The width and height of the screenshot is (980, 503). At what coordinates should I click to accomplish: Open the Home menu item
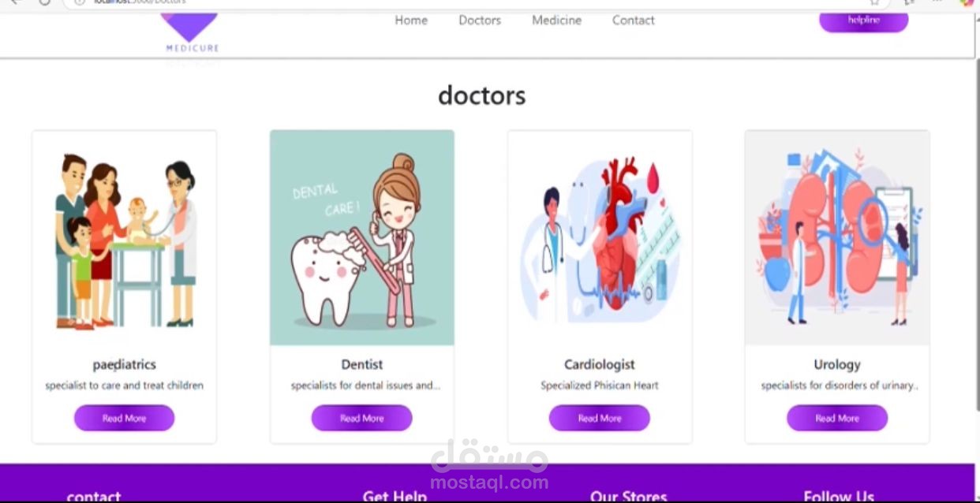click(x=411, y=20)
